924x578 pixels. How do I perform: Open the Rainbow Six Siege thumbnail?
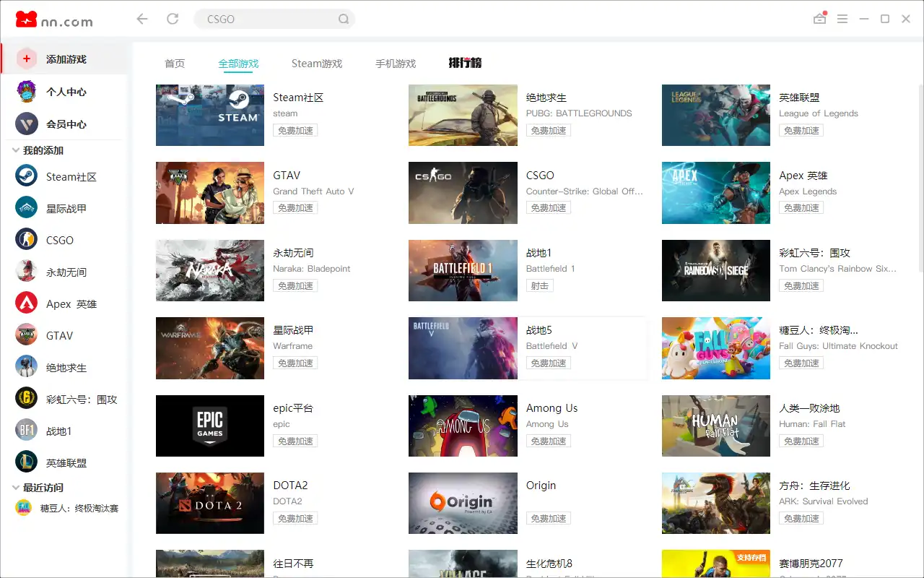point(716,270)
